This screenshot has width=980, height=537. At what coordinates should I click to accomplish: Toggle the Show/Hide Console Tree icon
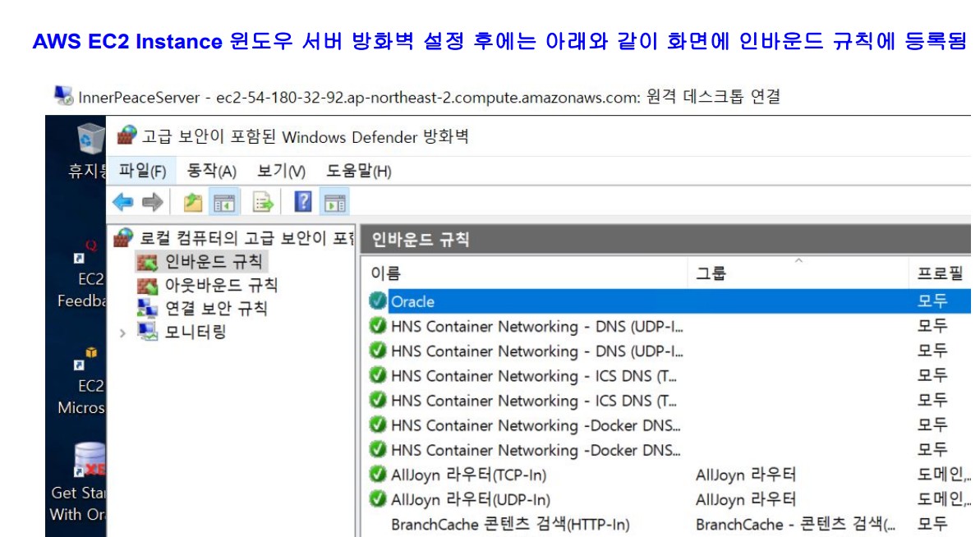(x=223, y=202)
